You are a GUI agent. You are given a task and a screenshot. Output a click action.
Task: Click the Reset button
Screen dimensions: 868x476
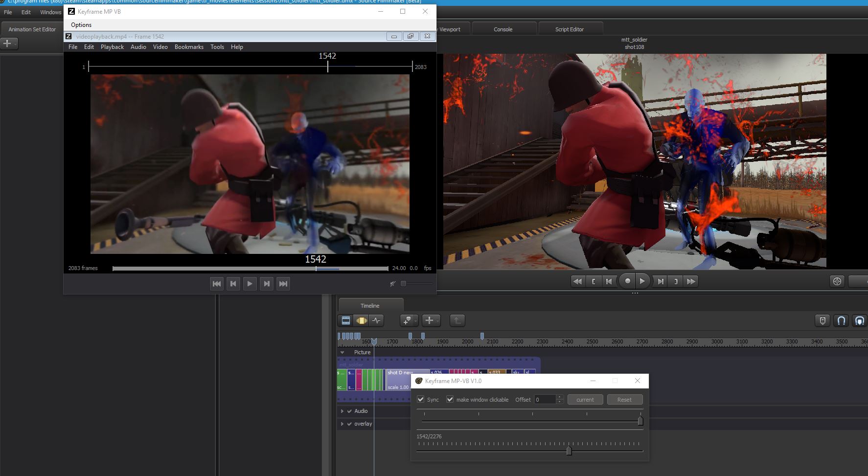click(624, 399)
